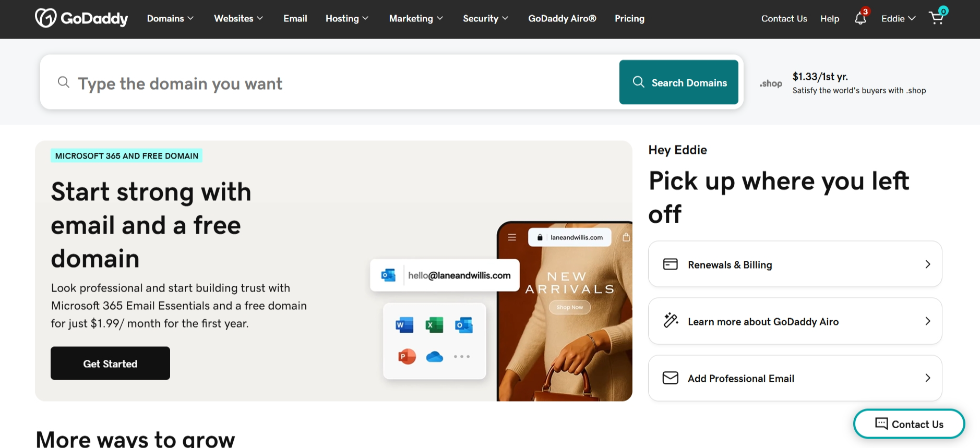
Task: Expand the Domains menu
Action: click(x=170, y=18)
